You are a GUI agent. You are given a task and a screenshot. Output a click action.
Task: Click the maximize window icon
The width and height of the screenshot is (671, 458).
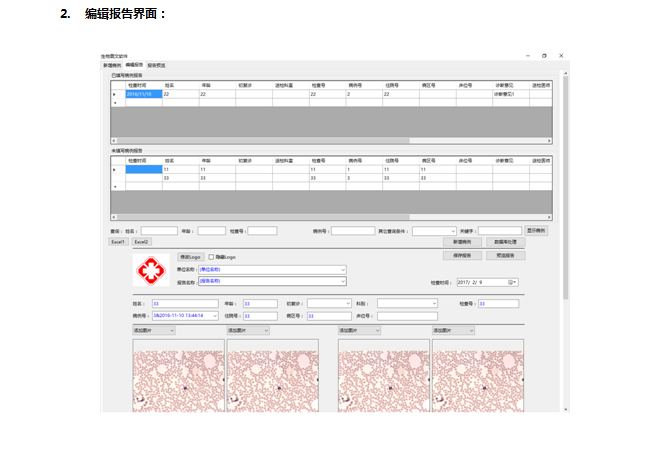(544, 56)
